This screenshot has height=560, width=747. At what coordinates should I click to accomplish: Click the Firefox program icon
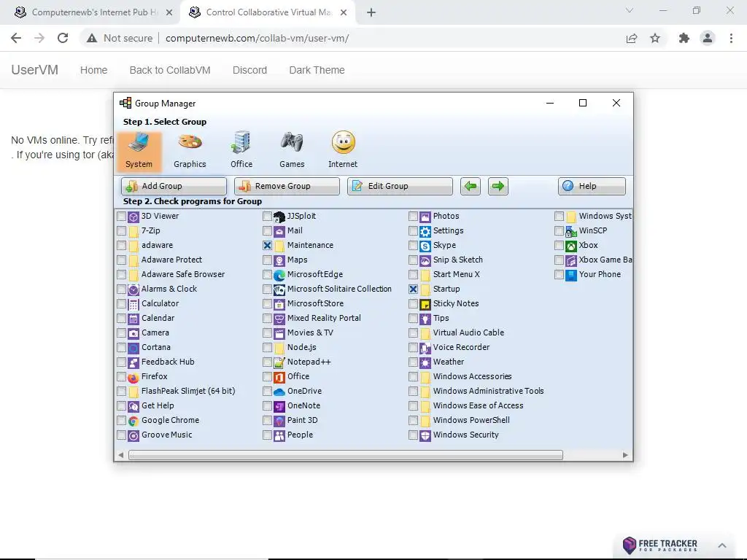click(133, 377)
